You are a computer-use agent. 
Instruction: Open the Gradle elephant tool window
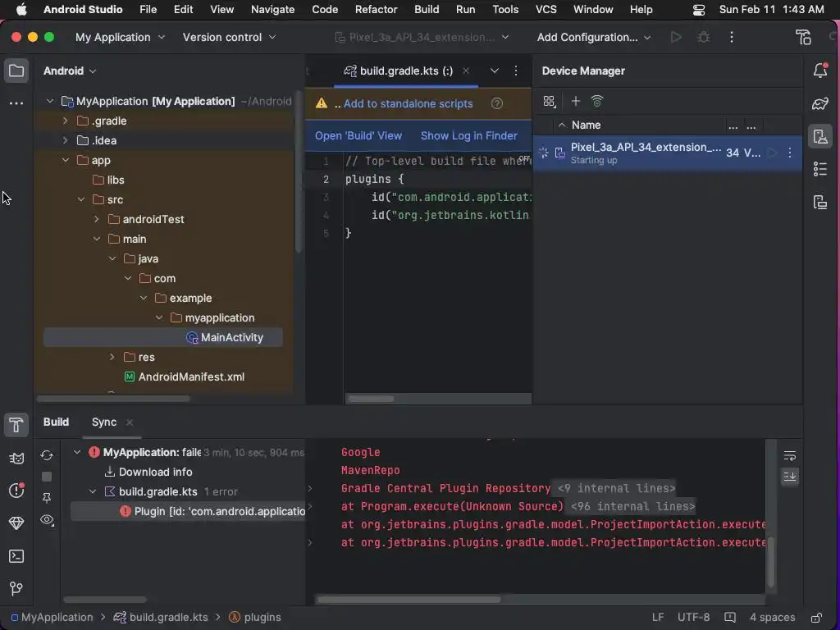coord(820,103)
